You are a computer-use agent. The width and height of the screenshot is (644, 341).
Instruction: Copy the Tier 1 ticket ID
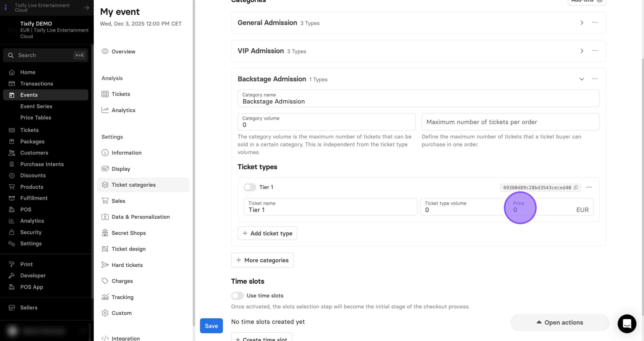[576, 187]
